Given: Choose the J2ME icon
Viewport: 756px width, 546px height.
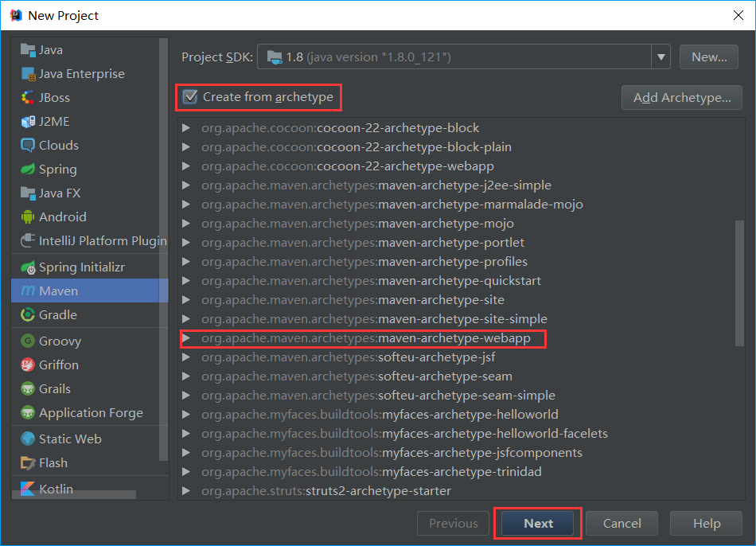Looking at the screenshot, I should [28, 122].
